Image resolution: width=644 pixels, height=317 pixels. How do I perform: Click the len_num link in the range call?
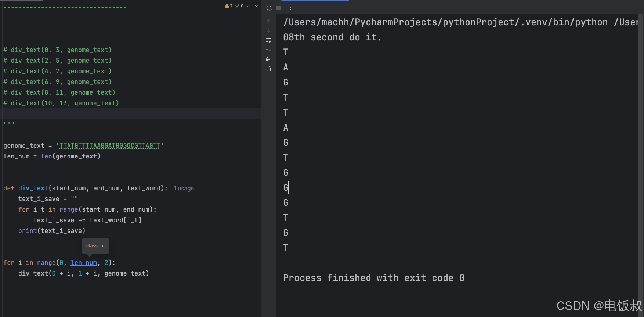84,263
